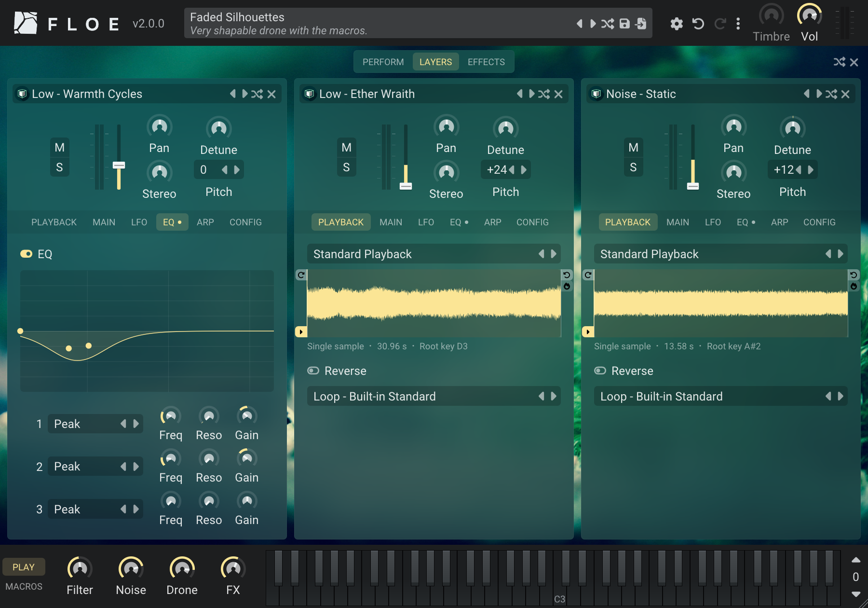The height and width of the screenshot is (608, 868).
Task: Click the master Vol knob
Action: [809, 15]
